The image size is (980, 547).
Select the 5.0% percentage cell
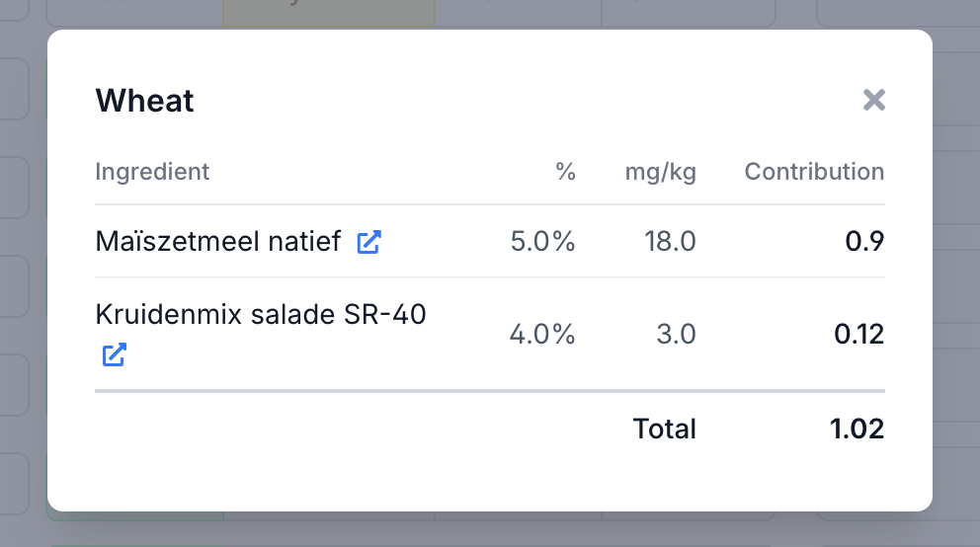542,241
